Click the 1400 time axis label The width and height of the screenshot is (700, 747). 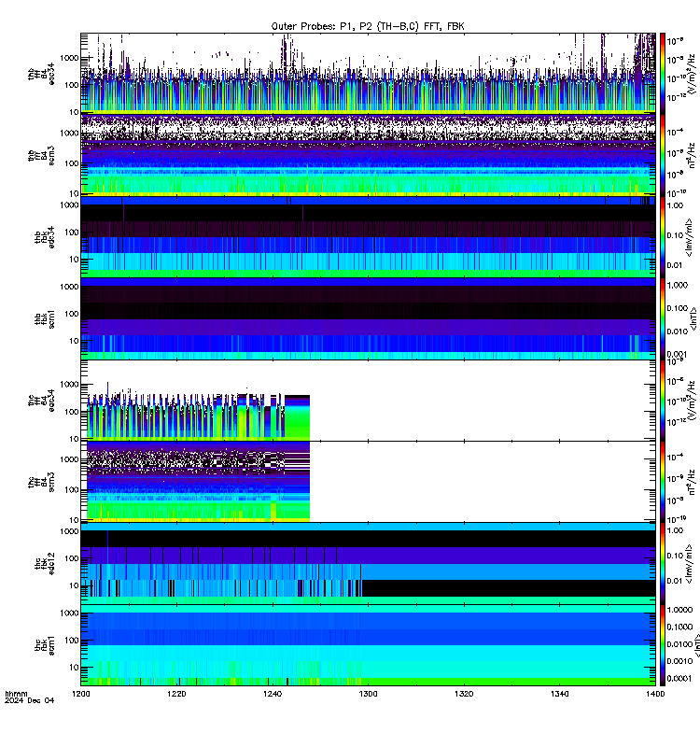click(x=655, y=694)
